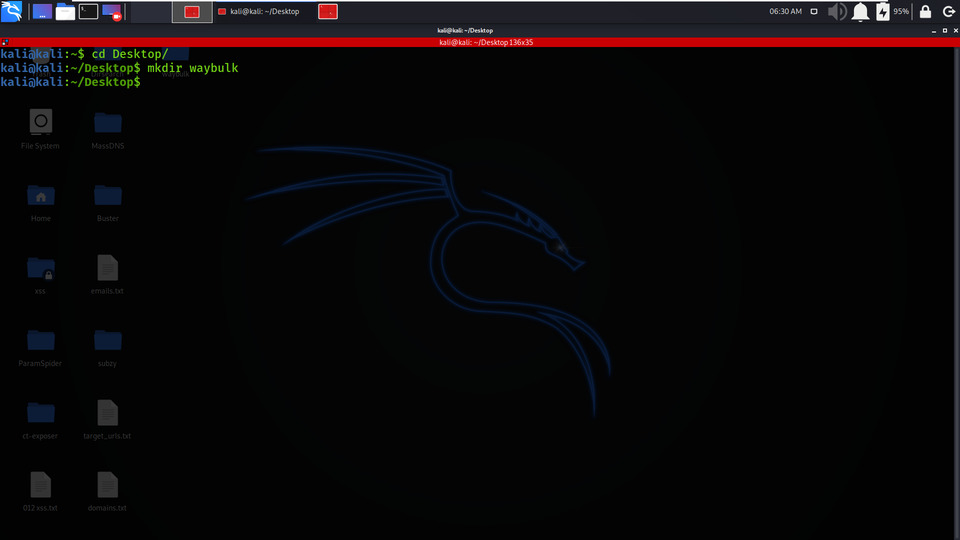Viewport: 960px width, 540px height.
Task: Click the kali@kali: ~/Desktop window title text
Action: tap(465, 31)
